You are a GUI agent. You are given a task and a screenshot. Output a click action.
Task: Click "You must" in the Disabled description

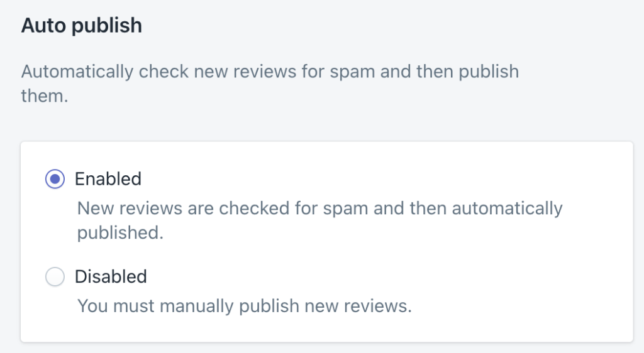[116, 307]
